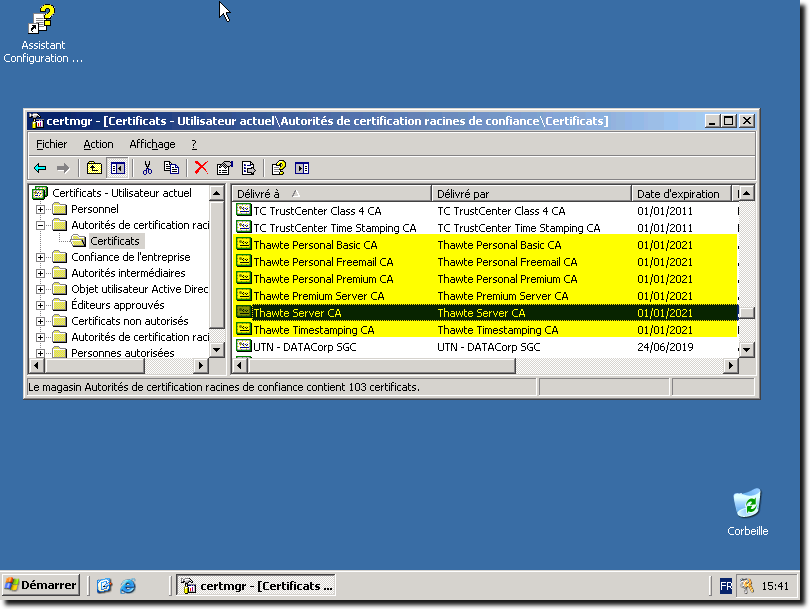Click the keys tray icon near clock
Viewport: 810px width, 609px height.
[x=747, y=586]
